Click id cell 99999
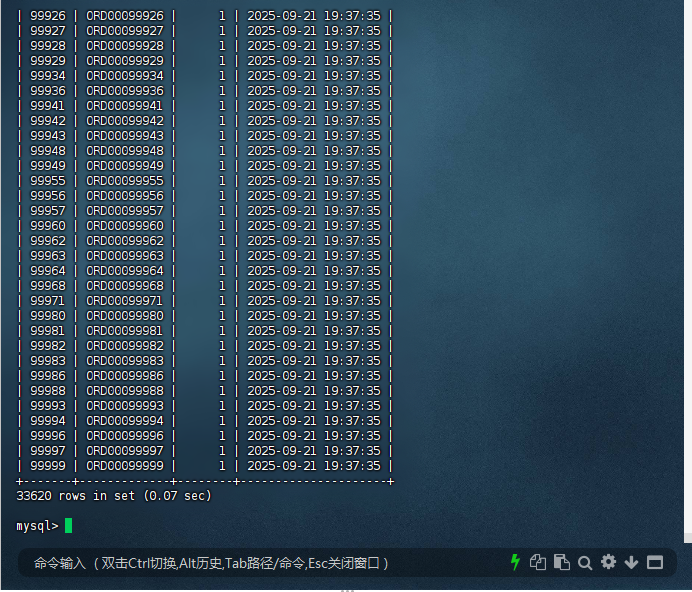Viewport: 692px width, 592px height. pos(48,466)
